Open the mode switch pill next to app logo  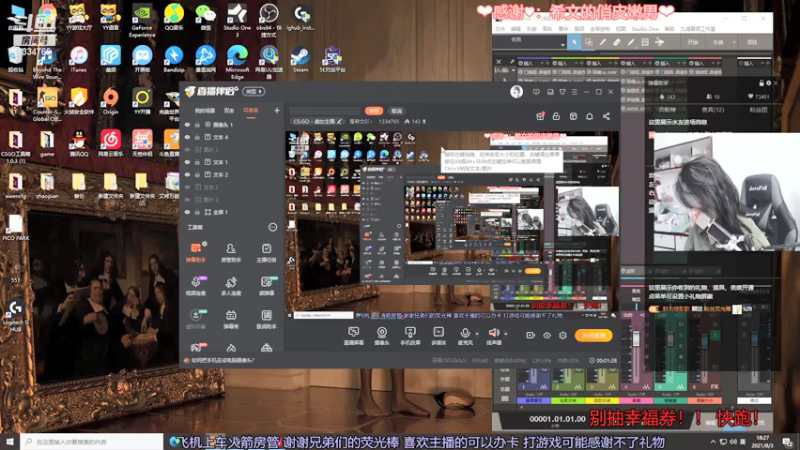click(254, 92)
